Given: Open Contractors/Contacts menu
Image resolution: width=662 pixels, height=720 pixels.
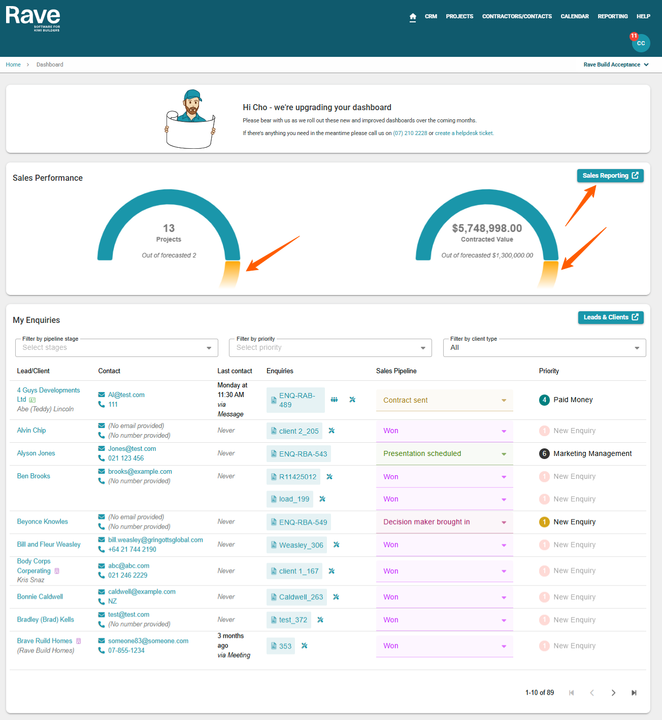Looking at the screenshot, I should (x=517, y=17).
